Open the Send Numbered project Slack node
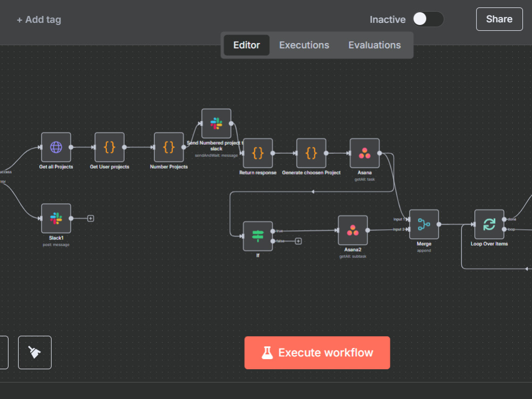 click(216, 123)
